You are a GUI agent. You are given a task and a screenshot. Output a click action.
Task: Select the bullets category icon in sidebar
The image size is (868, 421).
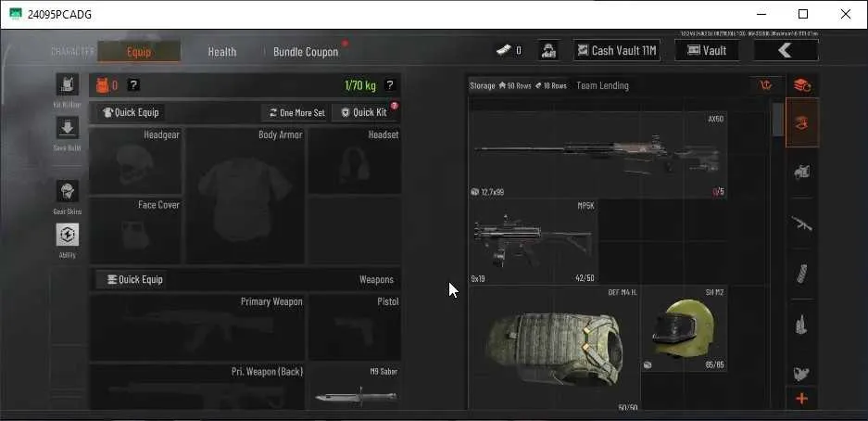click(802, 324)
